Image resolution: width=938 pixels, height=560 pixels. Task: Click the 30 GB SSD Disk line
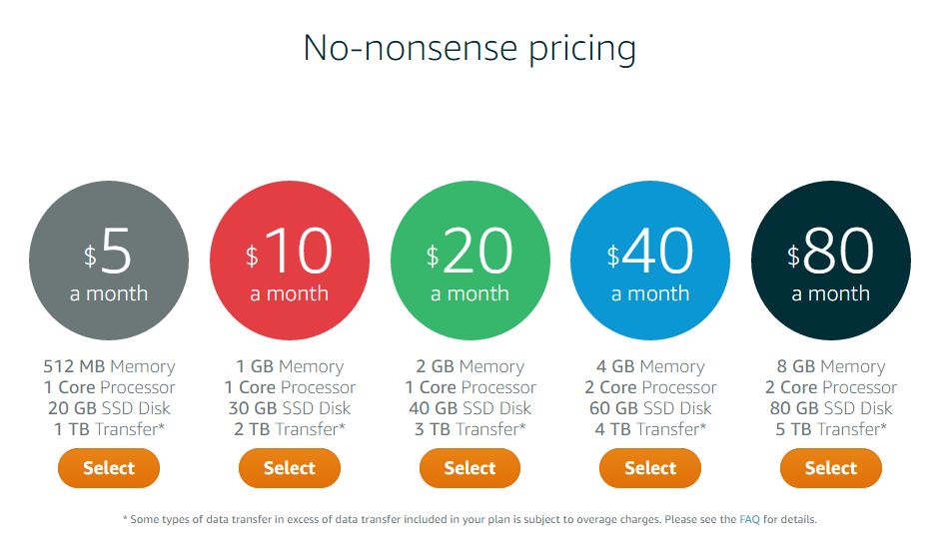(x=290, y=408)
